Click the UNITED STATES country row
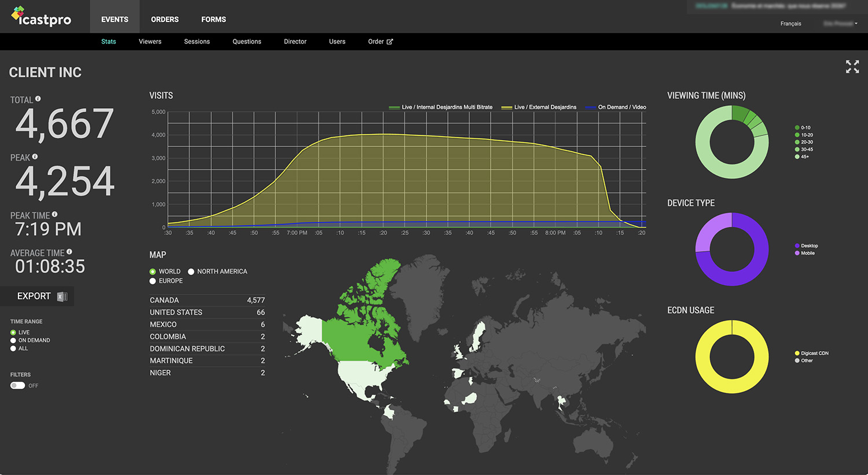This screenshot has height=475, width=868. coord(207,312)
